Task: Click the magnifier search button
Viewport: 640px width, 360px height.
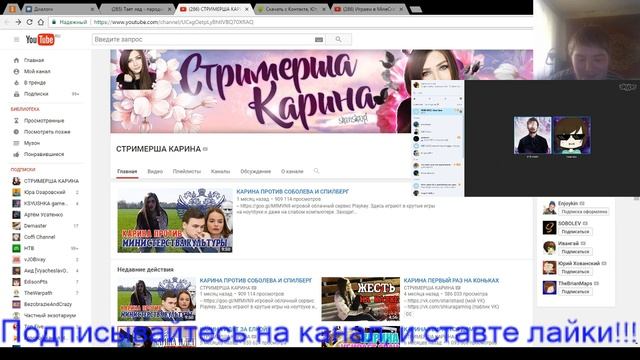Action: click(x=338, y=40)
